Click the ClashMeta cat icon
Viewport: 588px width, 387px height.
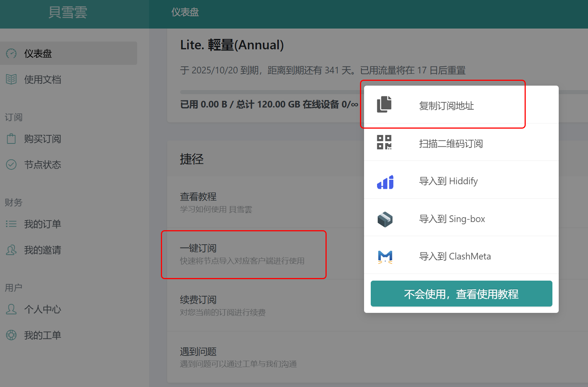pyautogui.click(x=385, y=257)
